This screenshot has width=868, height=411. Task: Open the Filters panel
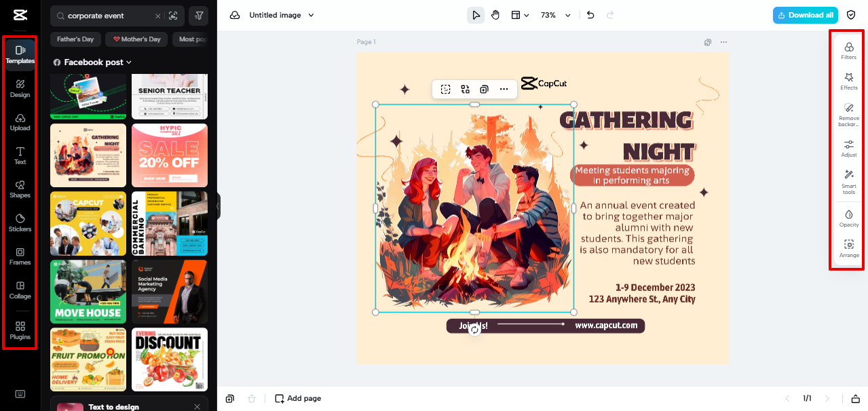click(x=848, y=52)
